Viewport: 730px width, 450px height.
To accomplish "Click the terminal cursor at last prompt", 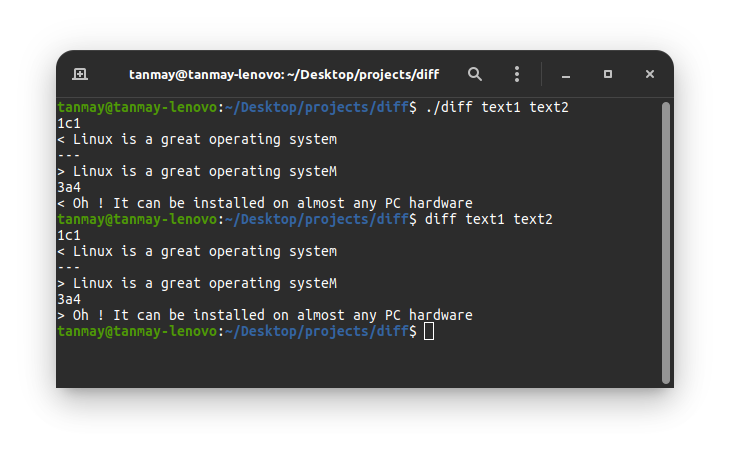I will 429,332.
